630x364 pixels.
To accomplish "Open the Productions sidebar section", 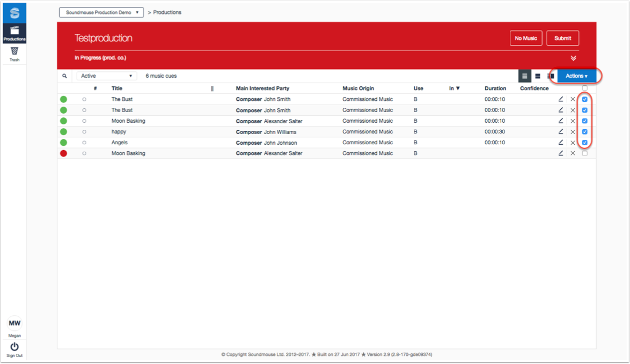I will [14, 33].
